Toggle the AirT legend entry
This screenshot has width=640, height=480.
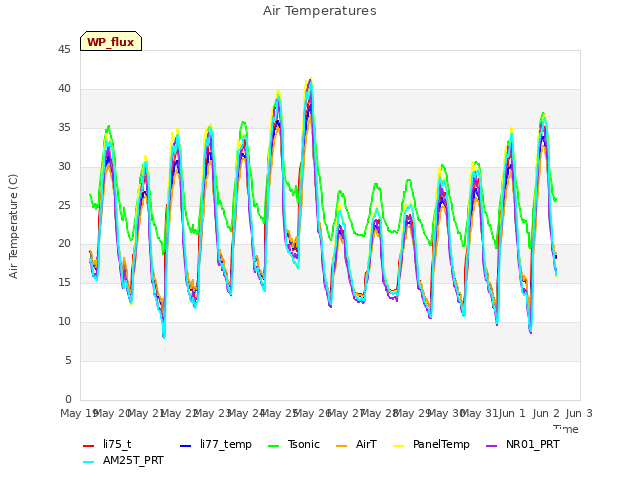pyautogui.click(x=356, y=444)
